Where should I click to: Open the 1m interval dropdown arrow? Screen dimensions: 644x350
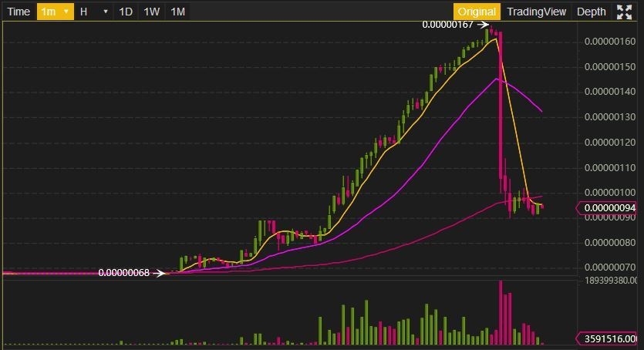[x=66, y=12]
